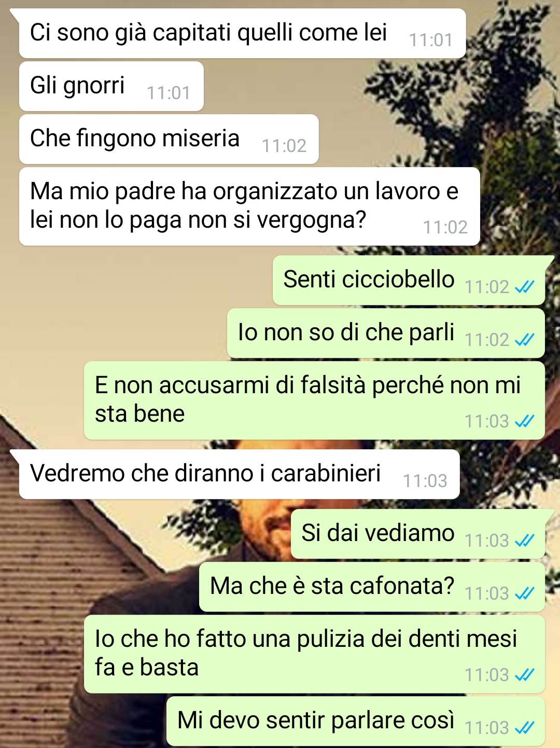Select the 'Si dai vediamo' reply

coord(418,534)
